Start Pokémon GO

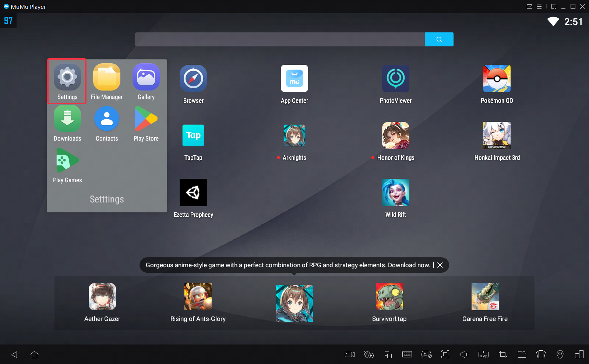pyautogui.click(x=497, y=78)
